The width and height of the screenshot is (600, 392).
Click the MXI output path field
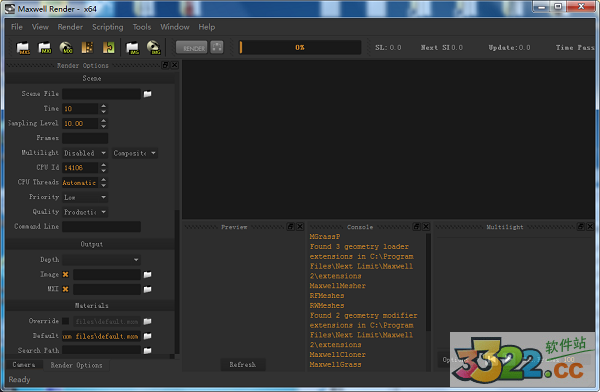107,289
